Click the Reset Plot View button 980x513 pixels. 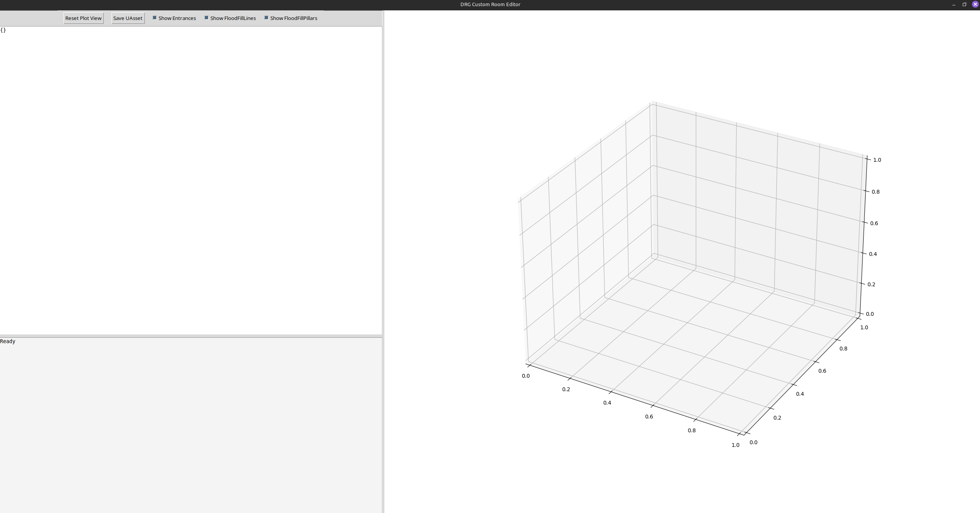tap(83, 18)
